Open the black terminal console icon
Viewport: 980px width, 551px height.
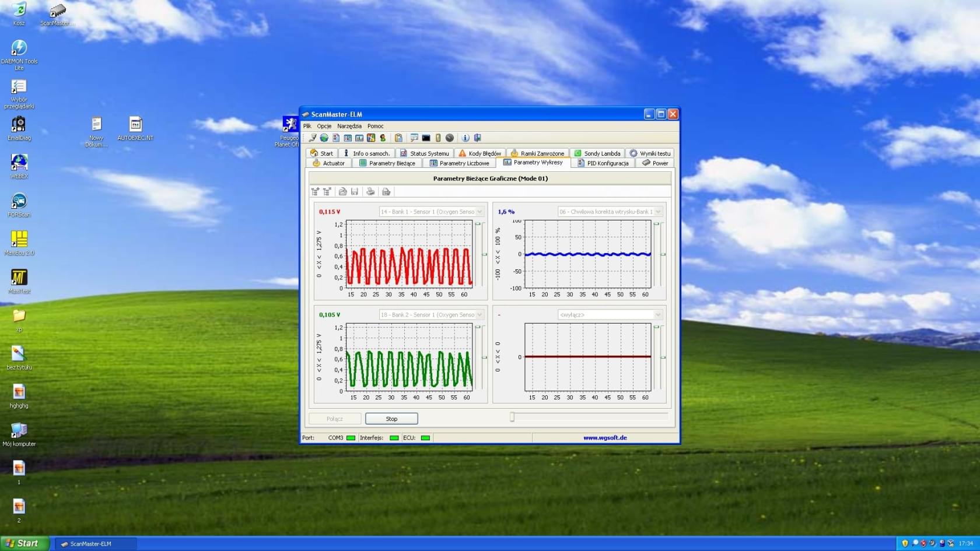[x=426, y=138]
